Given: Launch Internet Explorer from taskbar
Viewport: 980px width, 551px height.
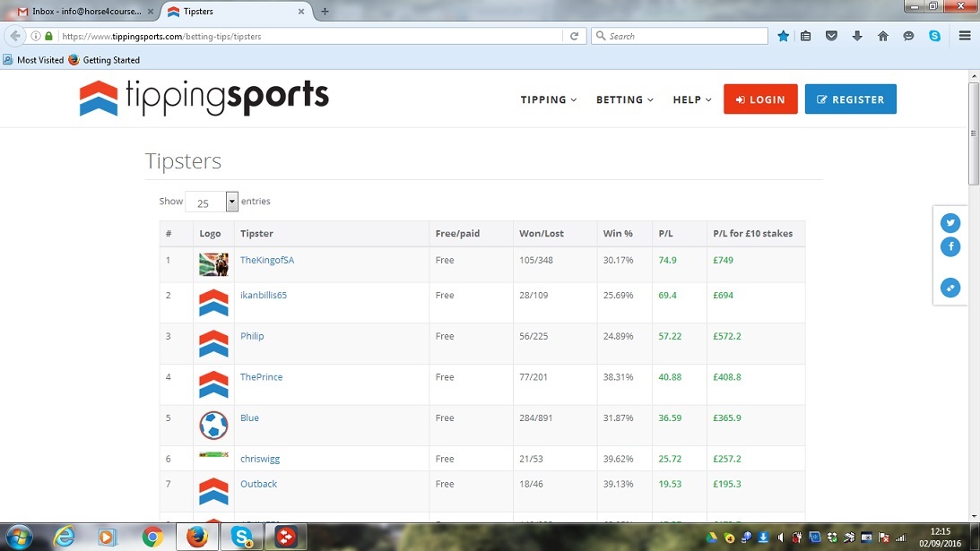Looking at the screenshot, I should tap(64, 537).
